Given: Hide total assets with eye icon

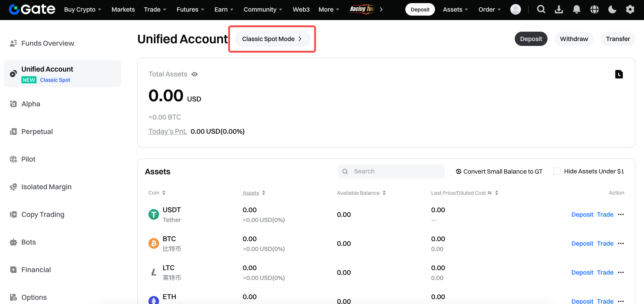Looking at the screenshot, I should [x=195, y=74].
